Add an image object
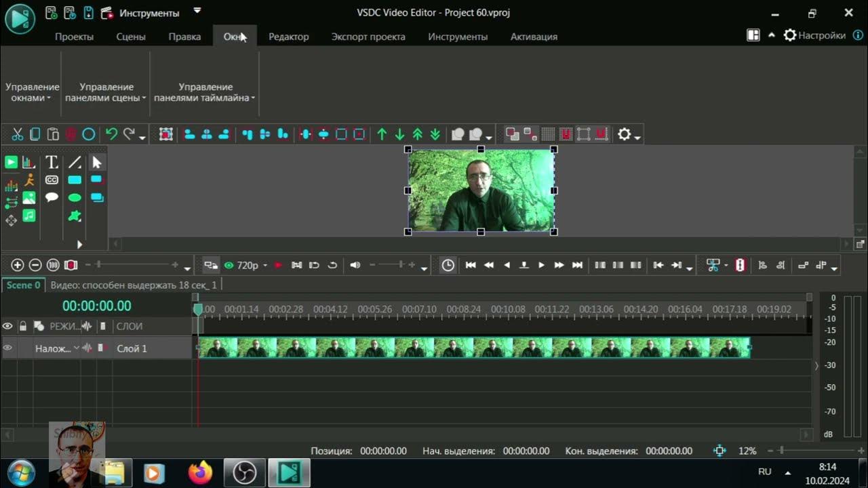This screenshot has width=868, height=488. point(28,198)
